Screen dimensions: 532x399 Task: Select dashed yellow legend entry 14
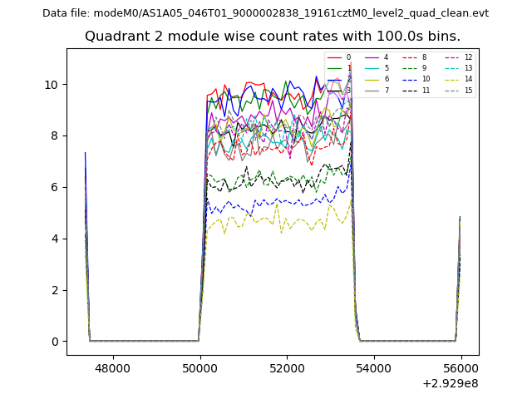point(456,79)
